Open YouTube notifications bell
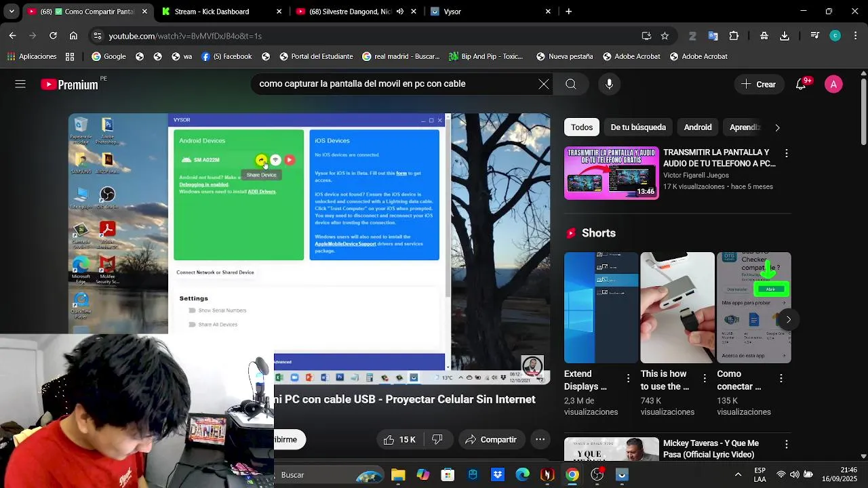 (x=801, y=84)
